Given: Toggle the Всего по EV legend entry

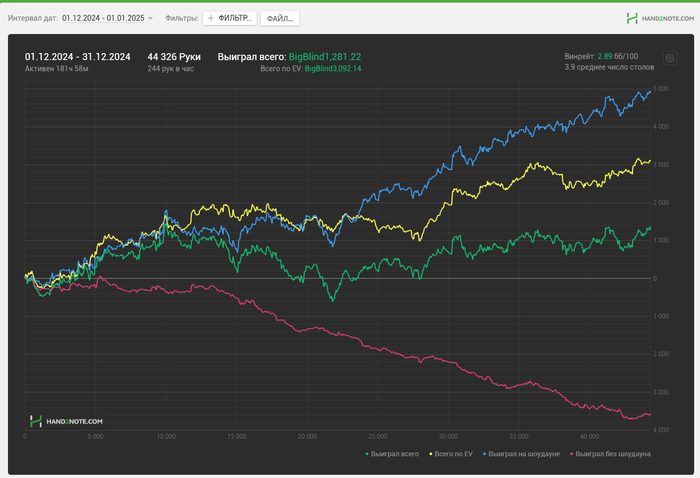Looking at the screenshot, I should pyautogui.click(x=451, y=454).
